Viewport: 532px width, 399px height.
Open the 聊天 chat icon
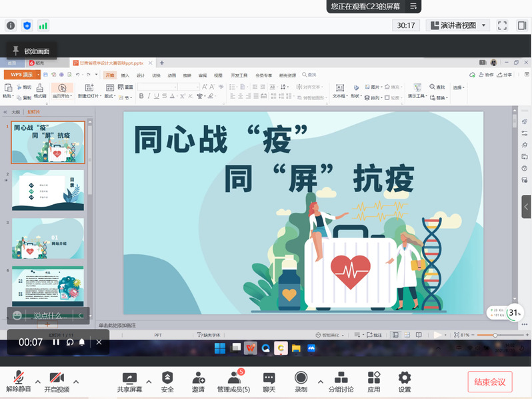(269, 380)
